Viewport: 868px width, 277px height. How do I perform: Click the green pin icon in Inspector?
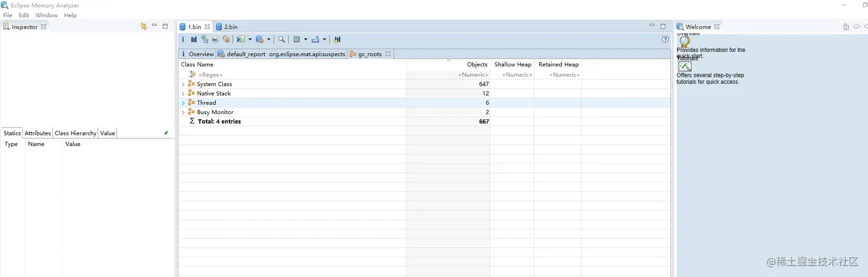click(x=166, y=133)
